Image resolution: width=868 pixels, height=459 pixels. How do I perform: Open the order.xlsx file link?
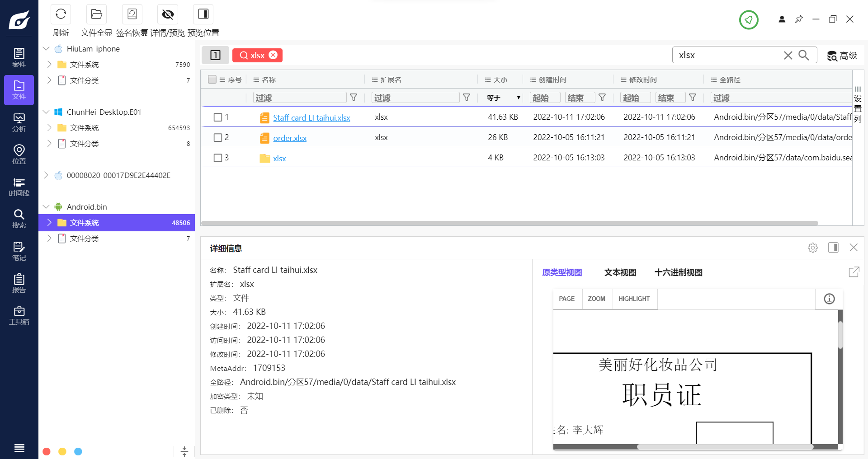[x=290, y=138]
